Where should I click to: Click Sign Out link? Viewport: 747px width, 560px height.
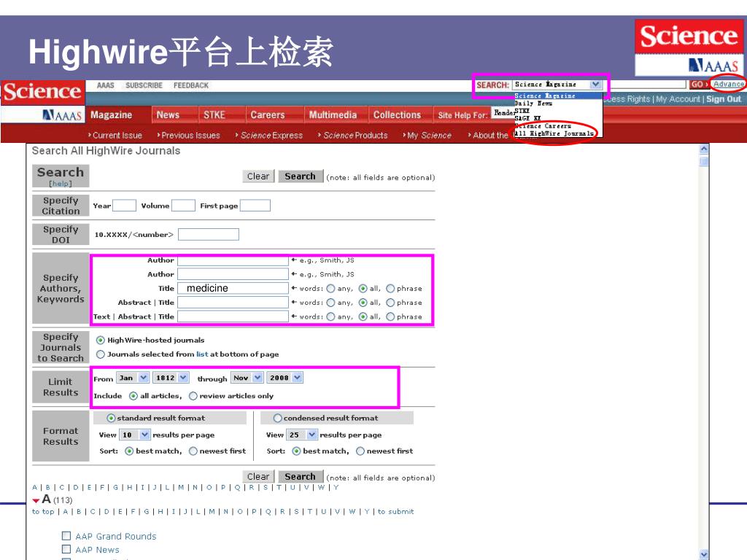point(723,99)
